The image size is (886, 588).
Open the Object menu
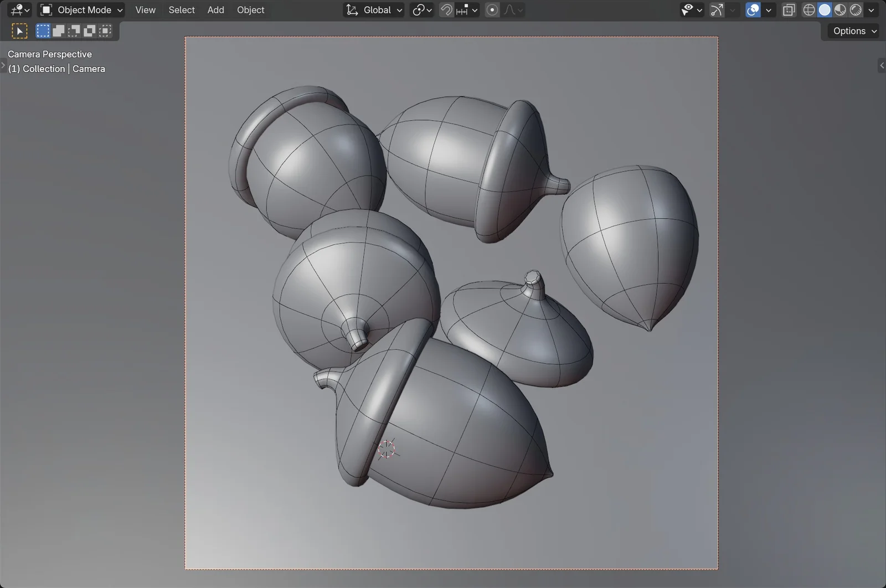[250, 9]
